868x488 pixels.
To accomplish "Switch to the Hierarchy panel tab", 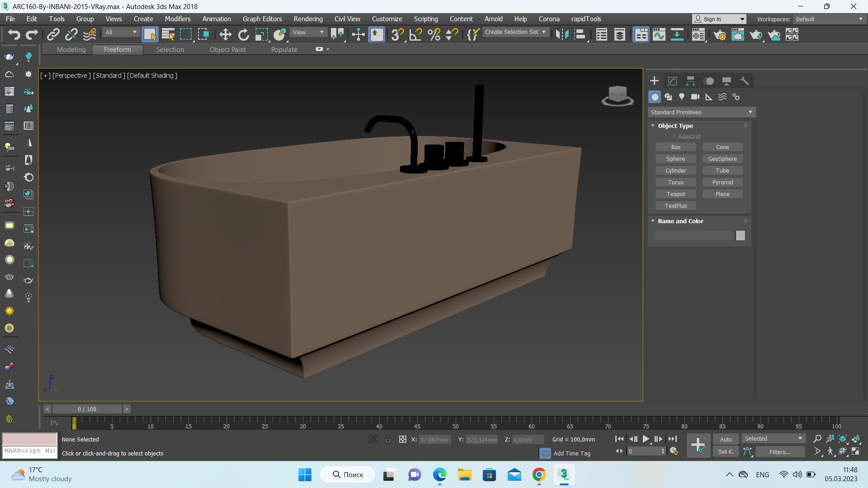I will coord(690,81).
